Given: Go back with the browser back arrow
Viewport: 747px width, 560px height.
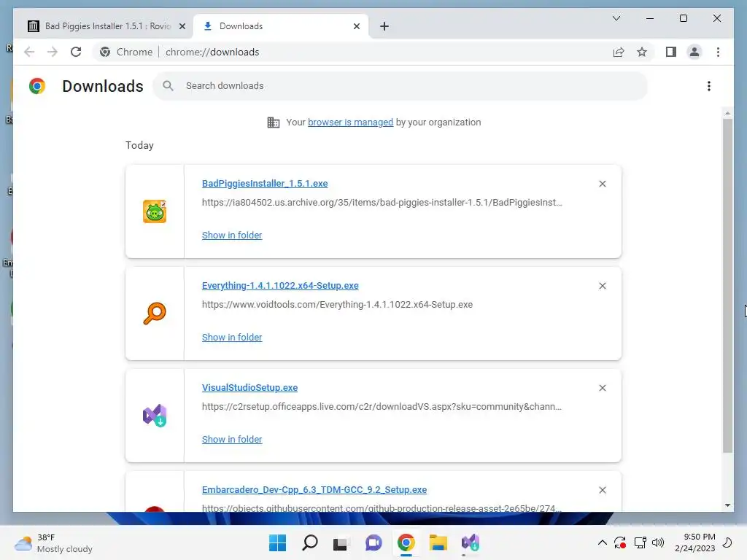Looking at the screenshot, I should (x=29, y=52).
